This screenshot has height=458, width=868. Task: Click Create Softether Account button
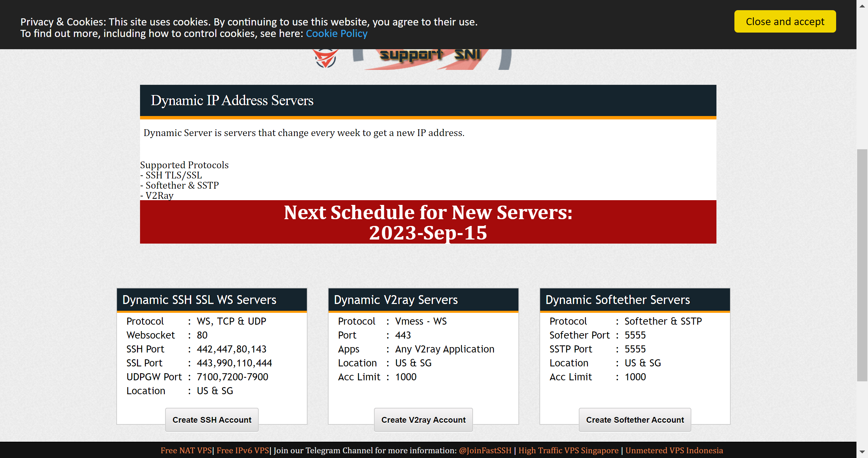(635, 420)
